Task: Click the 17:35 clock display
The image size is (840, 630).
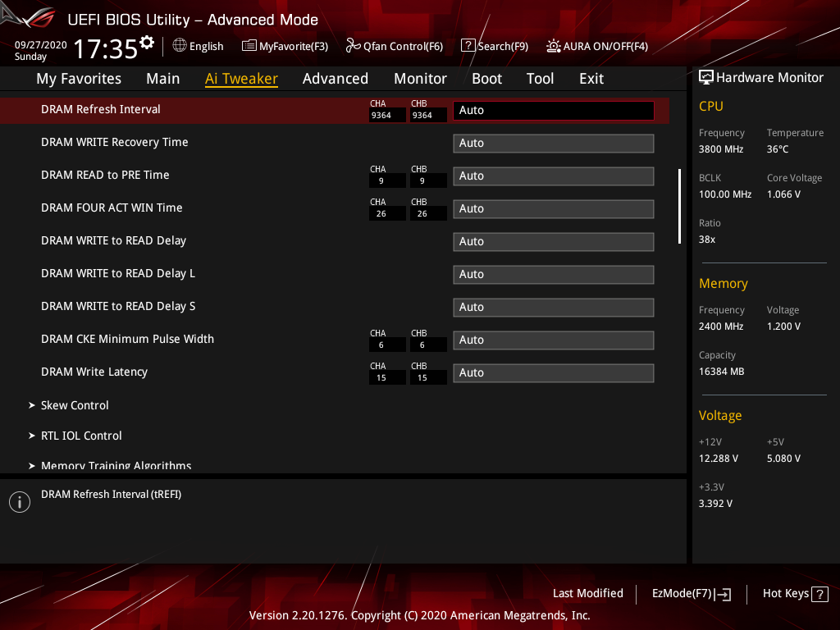Action: (106, 48)
